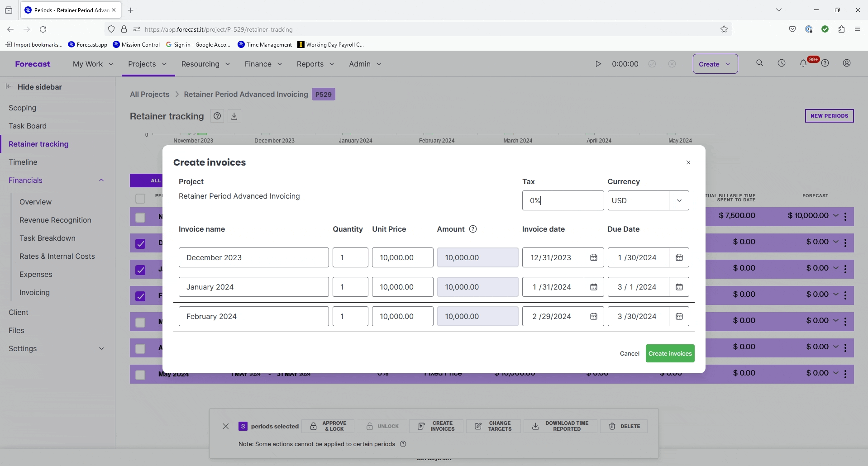Image resolution: width=868 pixels, height=466 pixels.
Task: Expand forecast chevron in May 2024 row
Action: pyautogui.click(x=836, y=373)
